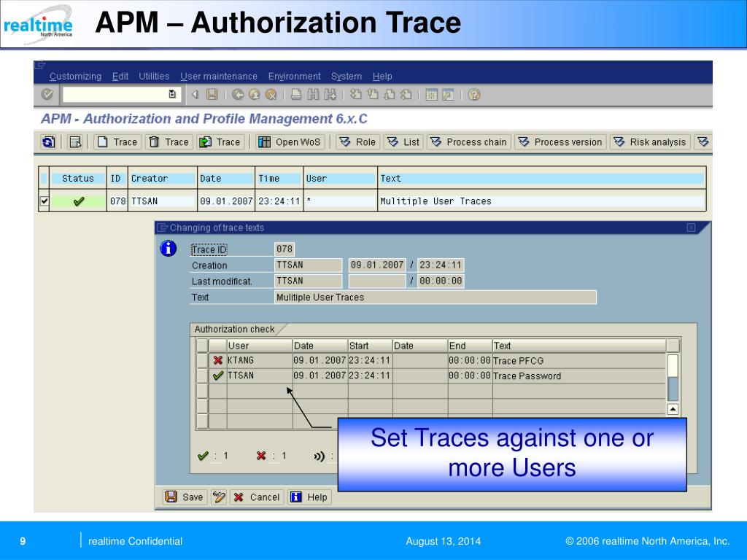Click the Save button in the dialog
This screenshot has width=747, height=560.
(185, 497)
